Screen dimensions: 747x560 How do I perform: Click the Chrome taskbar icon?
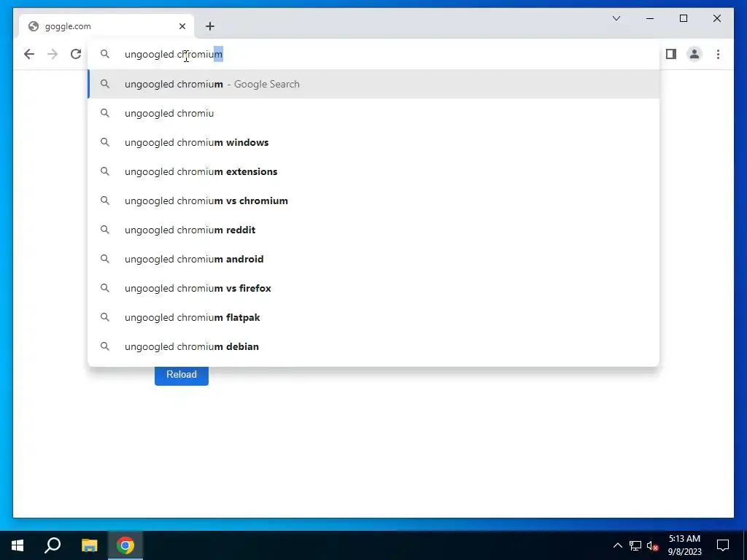(x=125, y=545)
